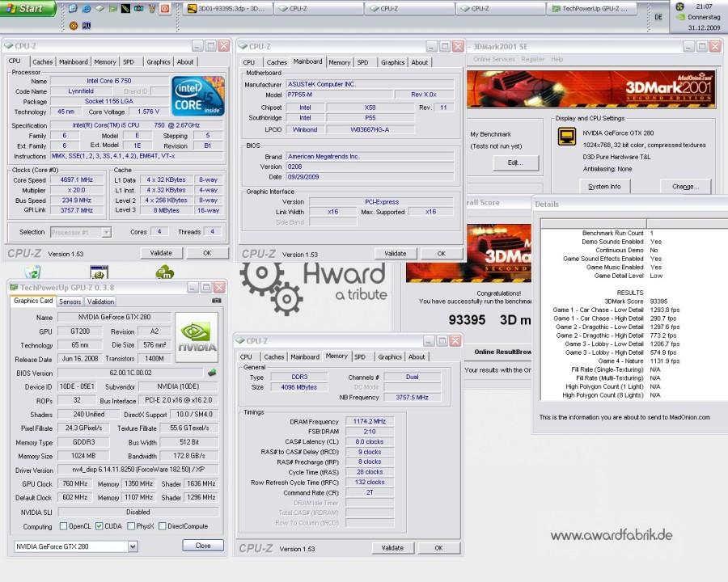Screen dimensions: 728x582
Task: Switch to the 3D01-93395.3dp taskbar window
Action: (226, 8)
